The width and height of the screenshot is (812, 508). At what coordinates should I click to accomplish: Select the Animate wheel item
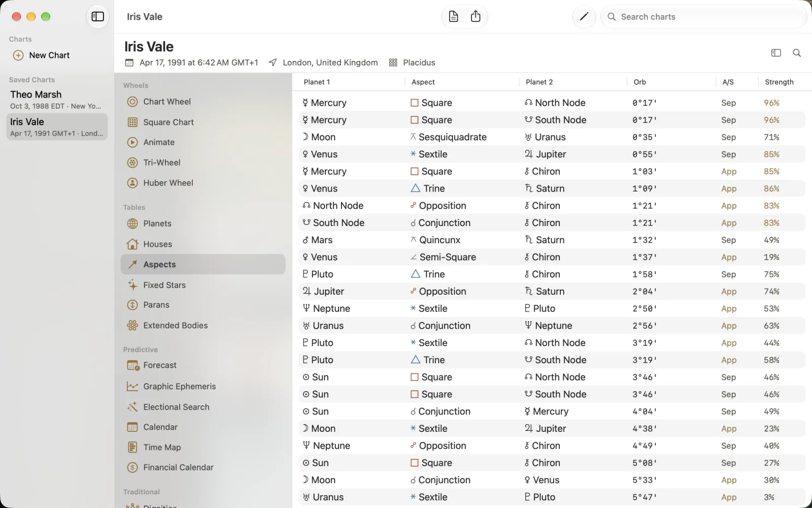tap(203, 142)
